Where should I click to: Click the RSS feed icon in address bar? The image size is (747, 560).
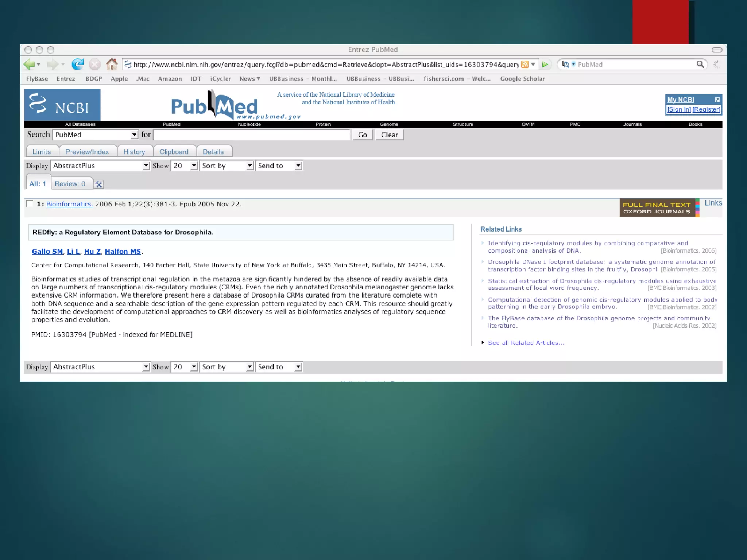(525, 65)
